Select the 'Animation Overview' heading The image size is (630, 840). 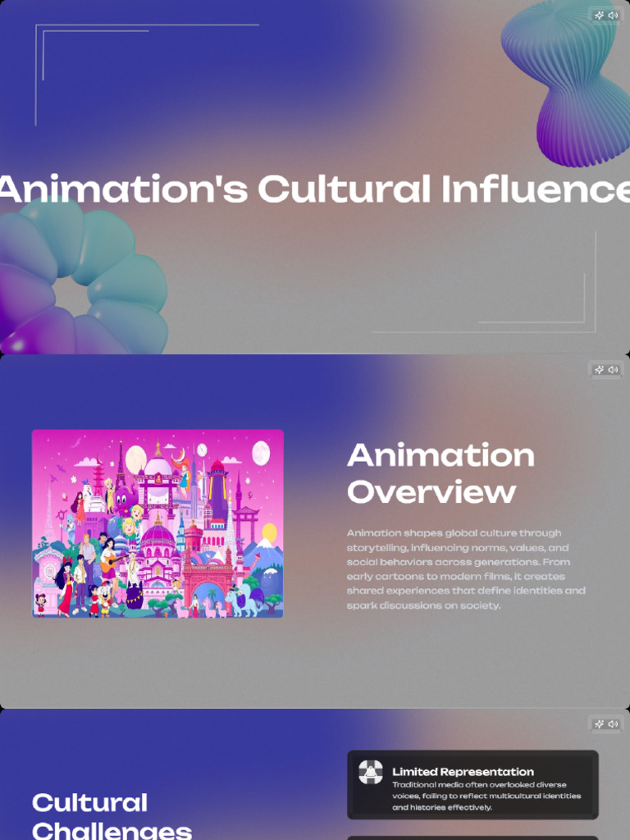(441, 473)
